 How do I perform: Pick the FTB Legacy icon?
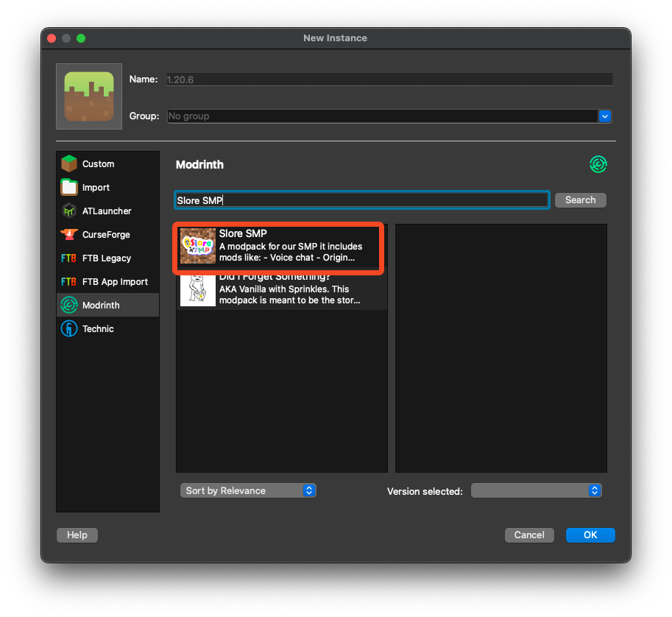[69, 258]
